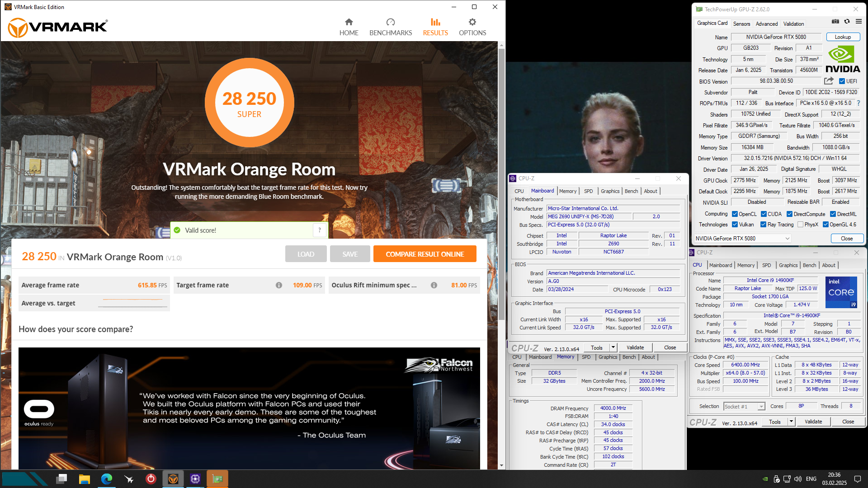Launch File Explorer from the taskbar
868x488 pixels.
pyautogui.click(x=84, y=479)
